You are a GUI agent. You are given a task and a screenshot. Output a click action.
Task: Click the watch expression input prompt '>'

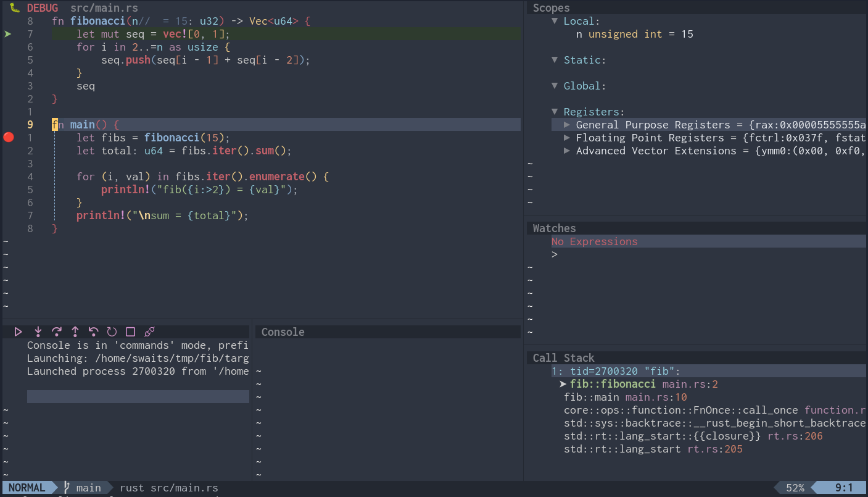[555, 254]
